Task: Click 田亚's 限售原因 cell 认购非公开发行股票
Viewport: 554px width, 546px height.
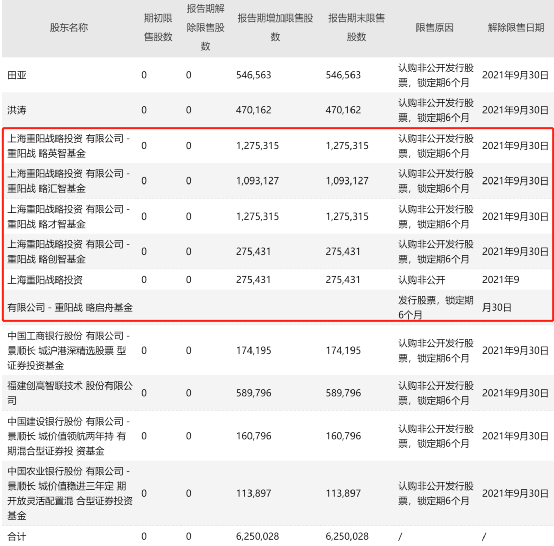Action: tap(436, 75)
